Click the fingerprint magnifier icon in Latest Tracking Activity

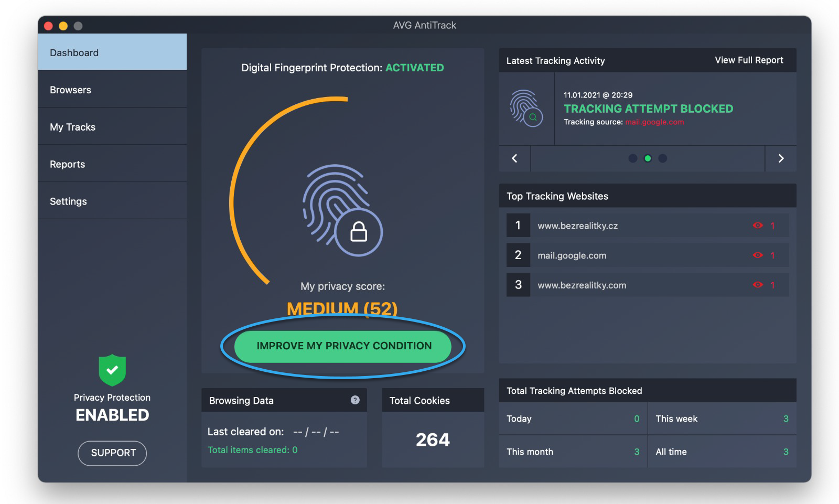coord(526,109)
